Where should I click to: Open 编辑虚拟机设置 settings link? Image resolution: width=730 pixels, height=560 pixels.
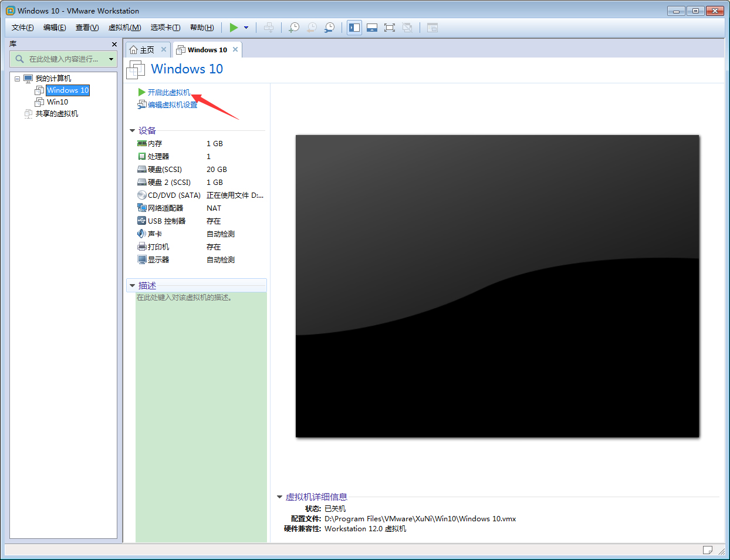coord(170,105)
